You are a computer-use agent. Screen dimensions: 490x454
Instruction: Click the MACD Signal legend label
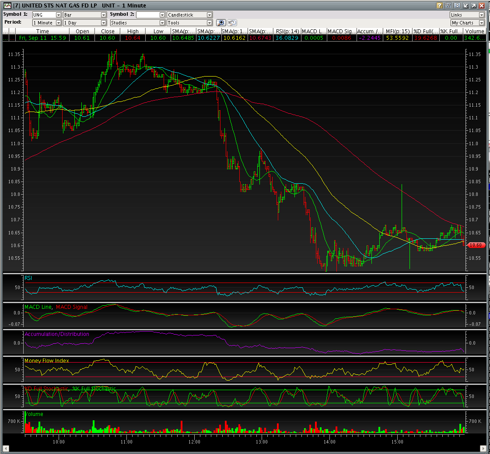[x=71, y=307]
